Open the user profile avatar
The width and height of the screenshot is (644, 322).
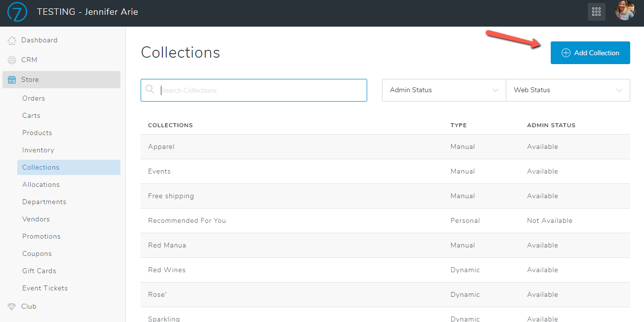point(625,11)
